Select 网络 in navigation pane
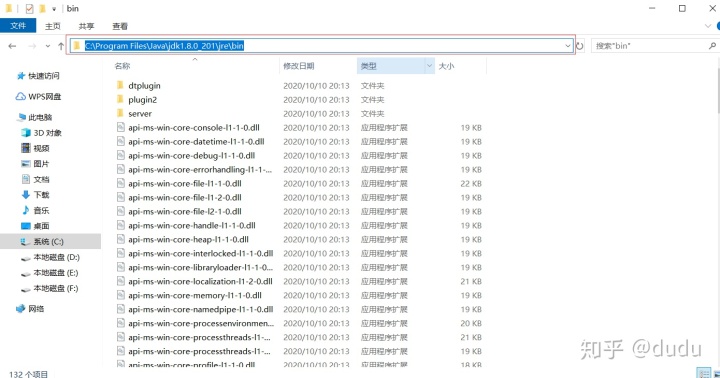The height and width of the screenshot is (378, 720). (36, 309)
